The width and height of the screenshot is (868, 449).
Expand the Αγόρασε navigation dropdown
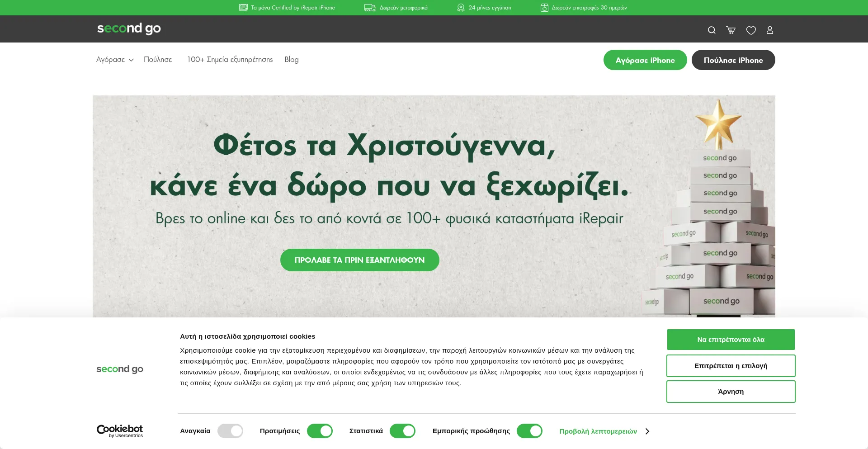click(114, 60)
